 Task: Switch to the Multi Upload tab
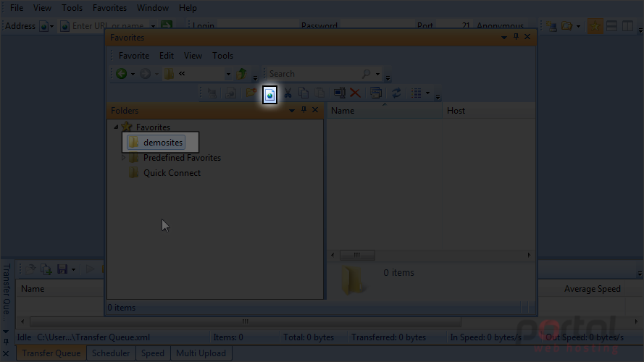[x=201, y=353]
